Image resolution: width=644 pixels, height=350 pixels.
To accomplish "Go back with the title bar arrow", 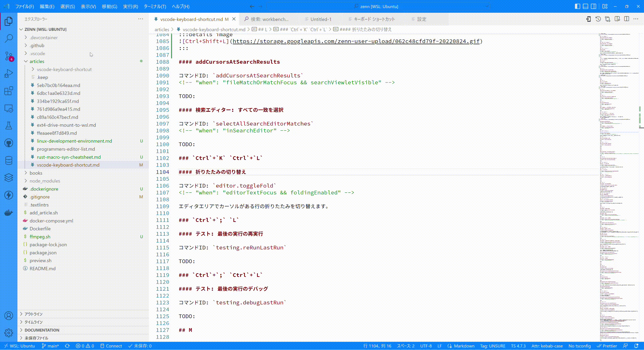I will click(x=252, y=6).
